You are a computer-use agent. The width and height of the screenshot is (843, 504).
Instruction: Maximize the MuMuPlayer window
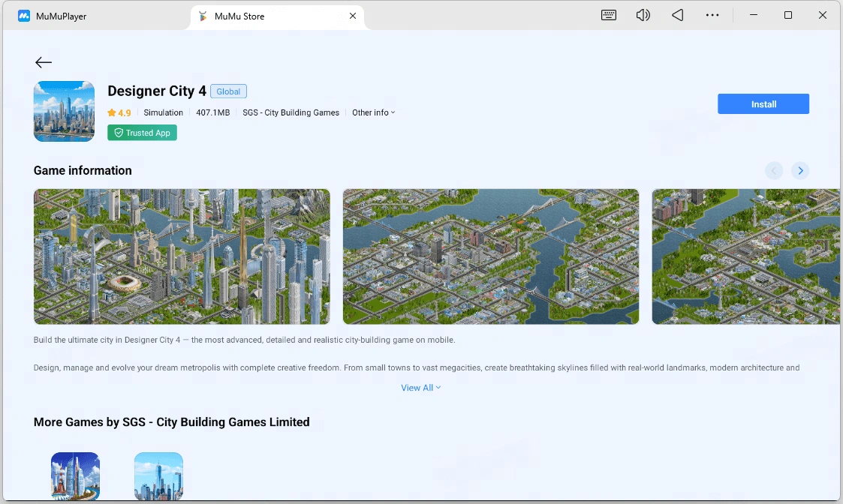pyautogui.click(x=788, y=15)
